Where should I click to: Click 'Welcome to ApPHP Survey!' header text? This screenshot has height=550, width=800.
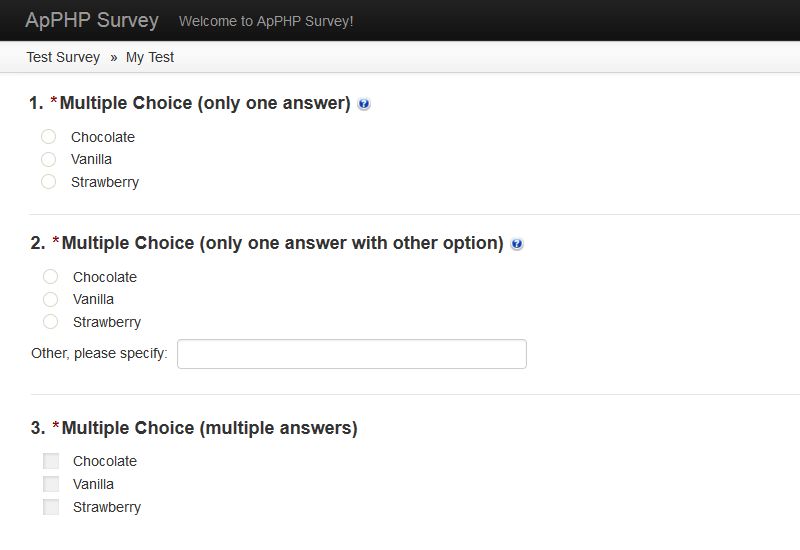(266, 21)
